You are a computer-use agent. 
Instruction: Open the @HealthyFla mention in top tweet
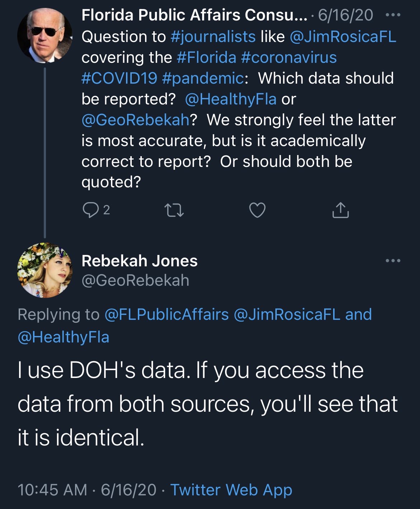click(x=230, y=99)
